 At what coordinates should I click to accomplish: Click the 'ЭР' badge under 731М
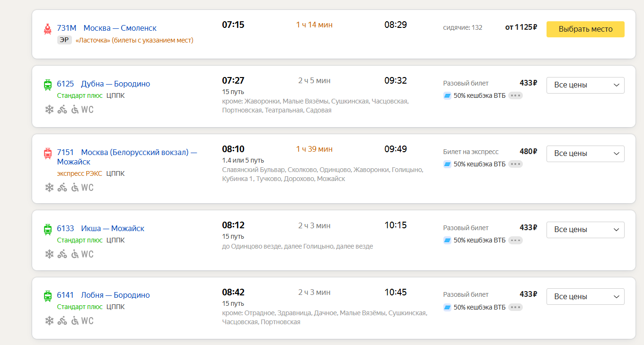64,40
